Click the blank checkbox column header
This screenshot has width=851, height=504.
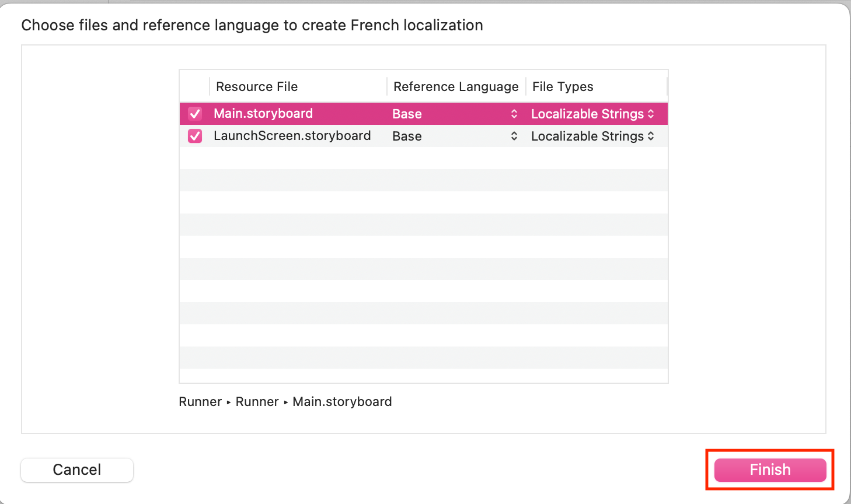(194, 86)
